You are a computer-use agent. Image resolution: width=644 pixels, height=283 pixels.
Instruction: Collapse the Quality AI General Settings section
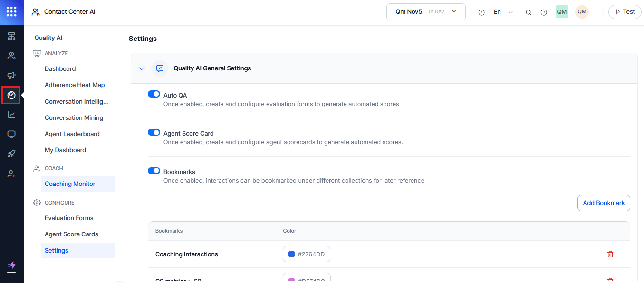[141, 68]
